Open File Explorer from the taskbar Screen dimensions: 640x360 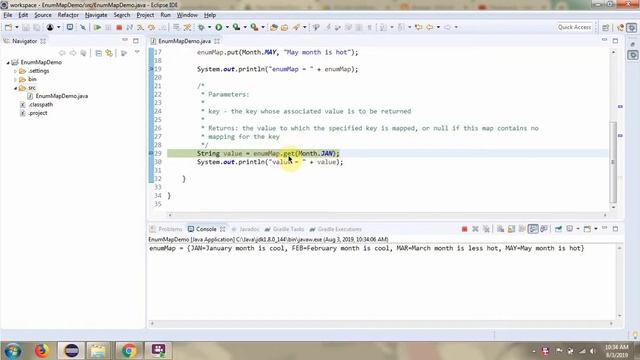pos(98,350)
